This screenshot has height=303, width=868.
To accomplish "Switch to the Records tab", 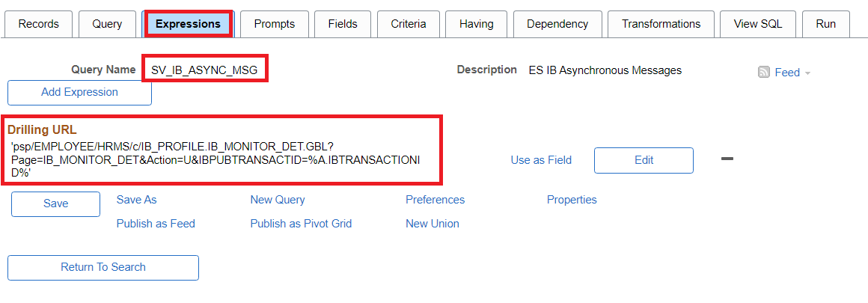I will click(38, 24).
